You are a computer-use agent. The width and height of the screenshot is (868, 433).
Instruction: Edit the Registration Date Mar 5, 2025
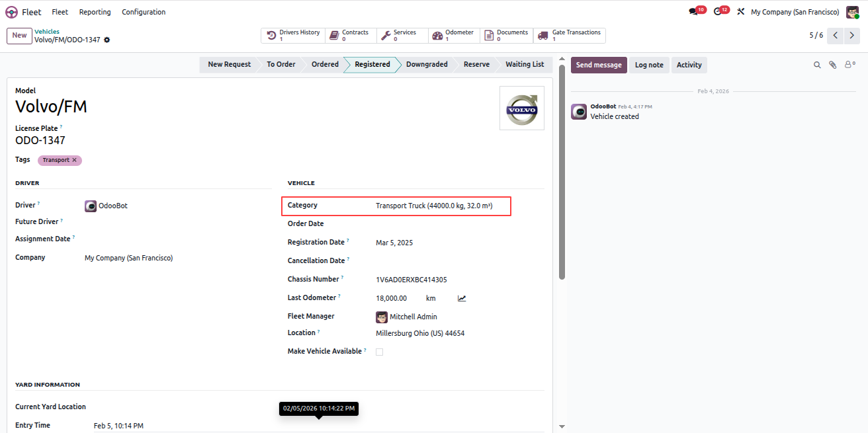click(x=394, y=243)
